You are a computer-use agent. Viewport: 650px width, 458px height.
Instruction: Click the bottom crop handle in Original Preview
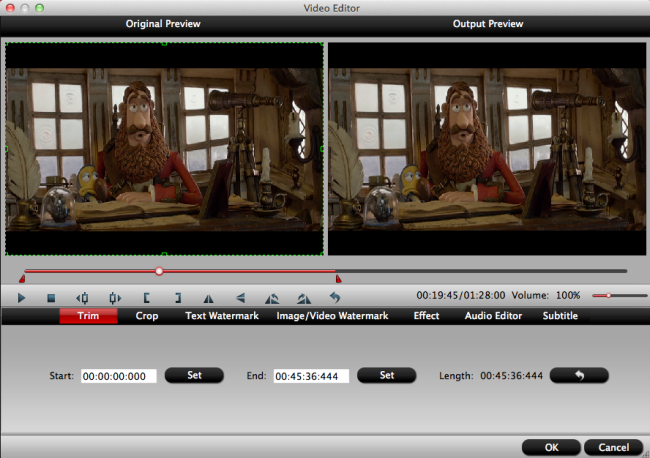[164, 254]
